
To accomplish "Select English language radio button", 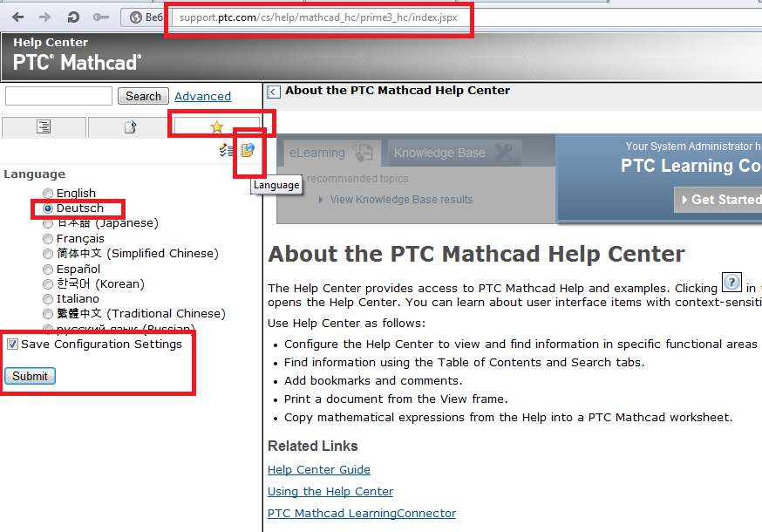I will (48, 194).
